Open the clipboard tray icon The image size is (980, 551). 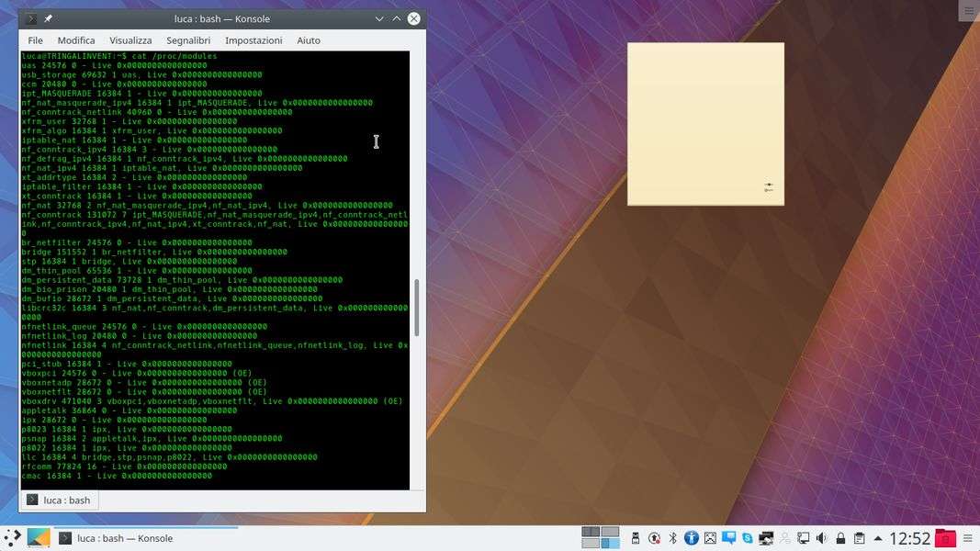859,538
